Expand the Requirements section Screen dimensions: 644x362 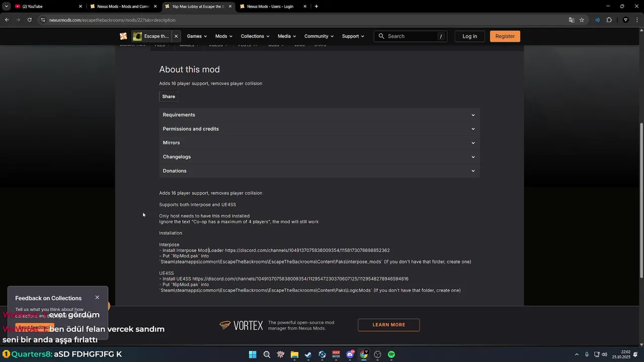coord(319,115)
